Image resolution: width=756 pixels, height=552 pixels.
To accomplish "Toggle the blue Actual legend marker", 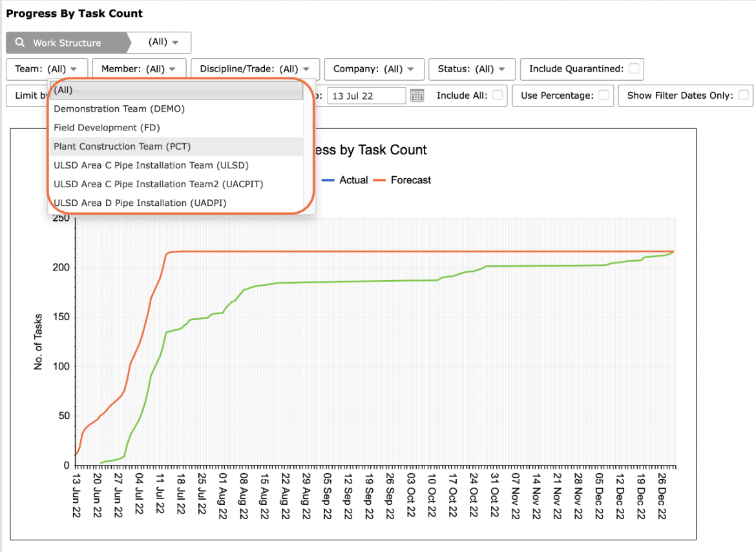I will click(x=328, y=180).
